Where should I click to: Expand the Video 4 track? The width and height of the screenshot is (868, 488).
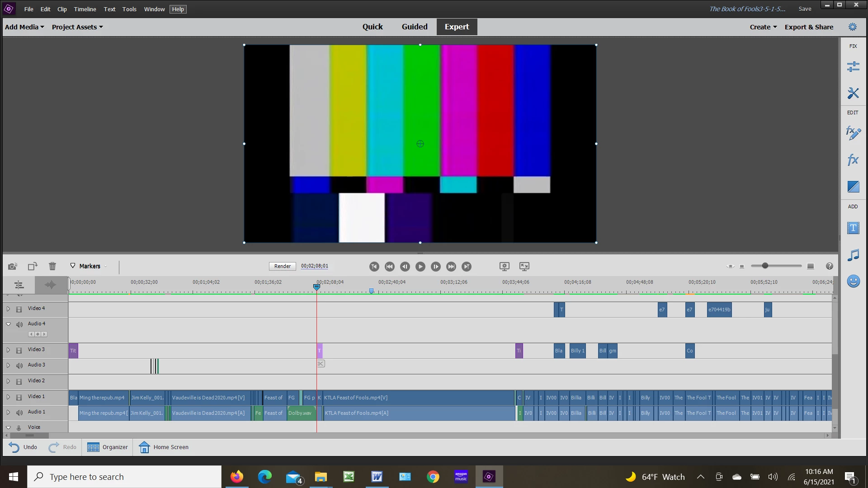pyautogui.click(x=8, y=309)
